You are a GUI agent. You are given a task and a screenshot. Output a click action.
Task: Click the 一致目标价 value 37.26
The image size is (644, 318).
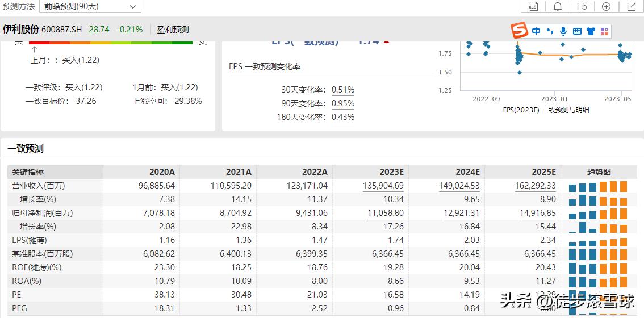click(86, 101)
